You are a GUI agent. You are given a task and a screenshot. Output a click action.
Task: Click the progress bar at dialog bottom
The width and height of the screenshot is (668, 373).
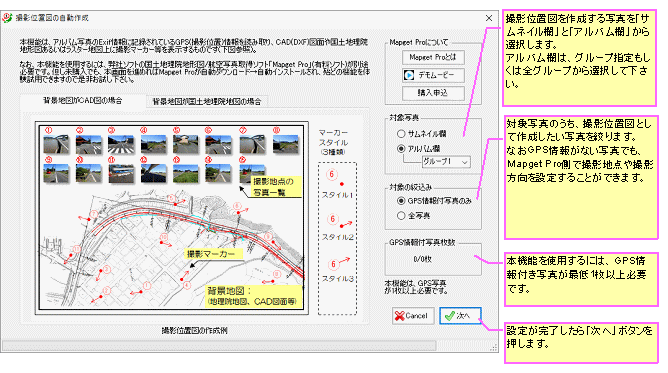pos(219,345)
